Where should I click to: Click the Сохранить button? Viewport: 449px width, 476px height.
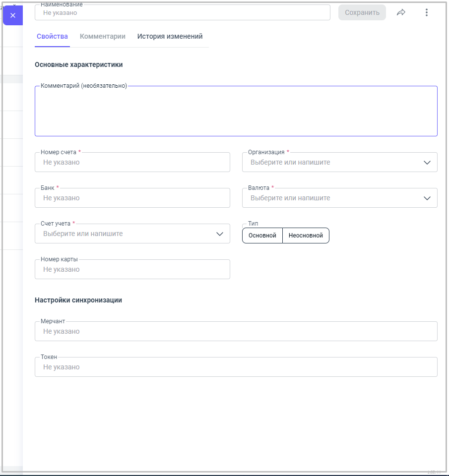362,12
